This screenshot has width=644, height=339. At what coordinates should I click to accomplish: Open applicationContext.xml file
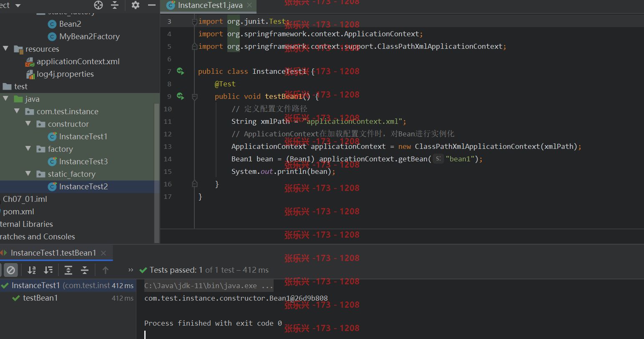tap(78, 61)
